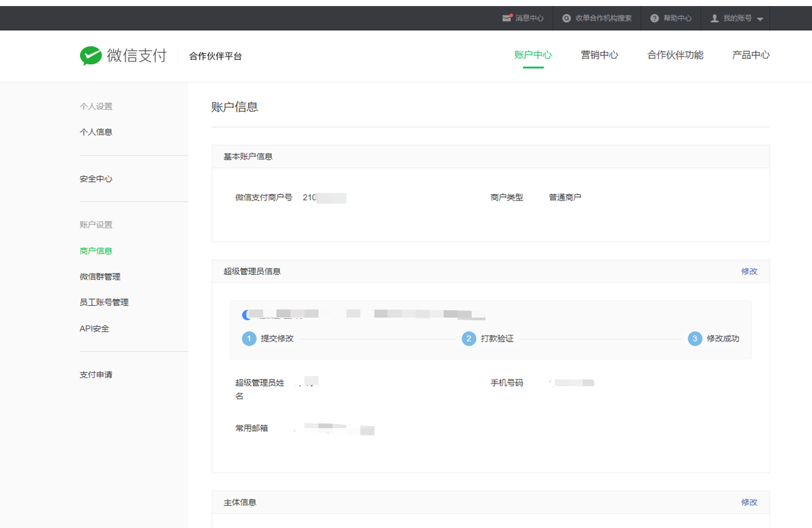Click the 主体信息 section header
Image resolution: width=812 pixels, height=528 pixels.
(240, 503)
